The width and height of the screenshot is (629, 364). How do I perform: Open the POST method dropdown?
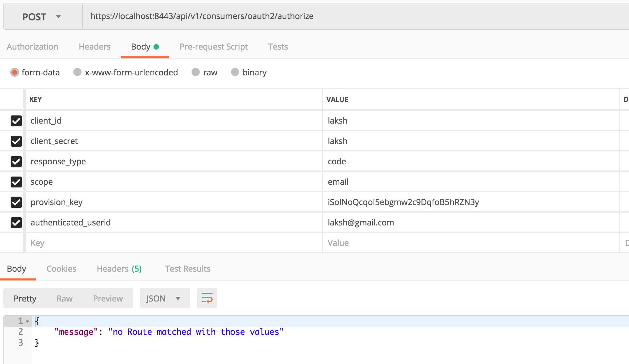(x=43, y=17)
